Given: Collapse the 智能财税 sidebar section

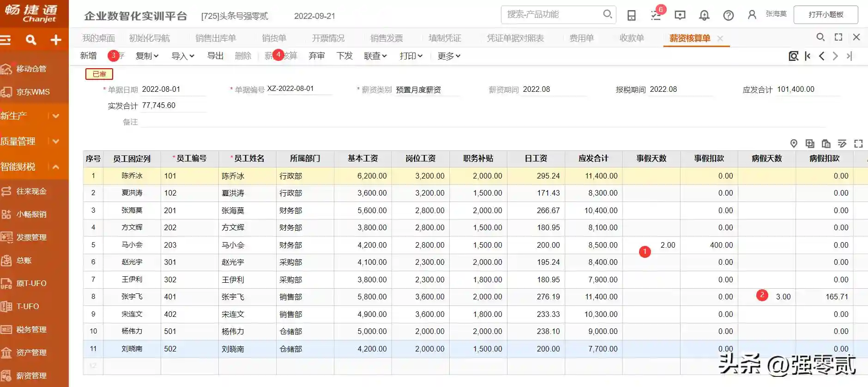Looking at the screenshot, I should (56, 167).
